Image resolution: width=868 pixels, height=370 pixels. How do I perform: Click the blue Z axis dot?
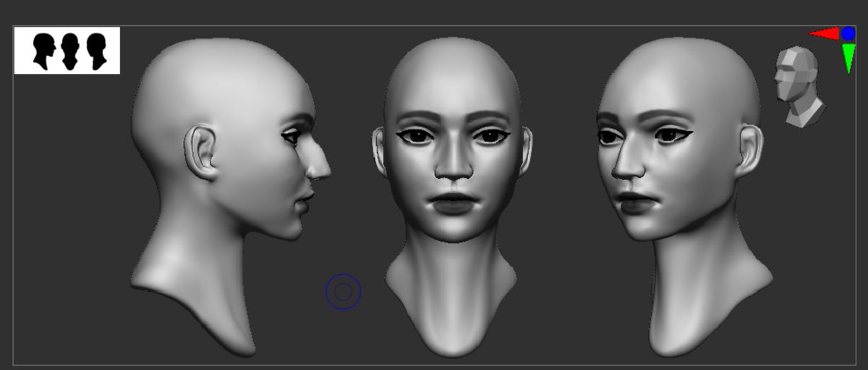[848, 33]
